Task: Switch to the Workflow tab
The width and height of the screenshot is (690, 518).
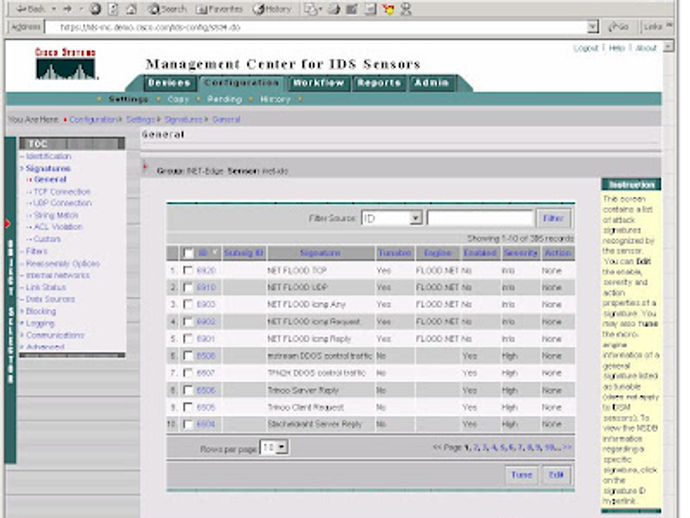Action: point(319,83)
